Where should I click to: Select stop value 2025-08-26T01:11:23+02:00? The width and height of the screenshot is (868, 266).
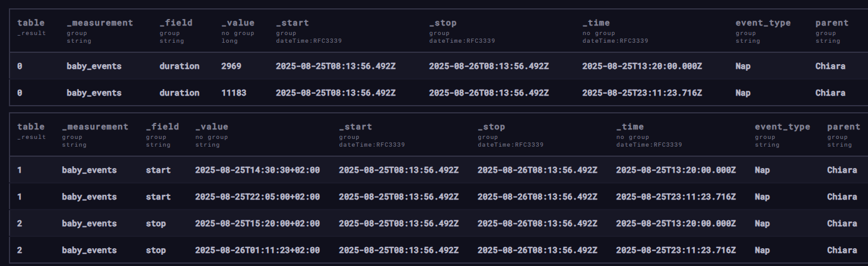(257, 250)
